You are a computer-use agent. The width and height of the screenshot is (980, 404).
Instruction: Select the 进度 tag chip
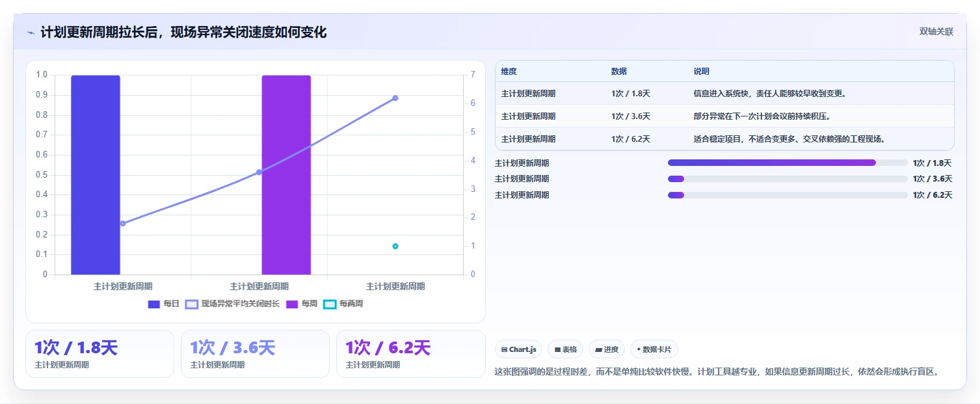[607, 349]
